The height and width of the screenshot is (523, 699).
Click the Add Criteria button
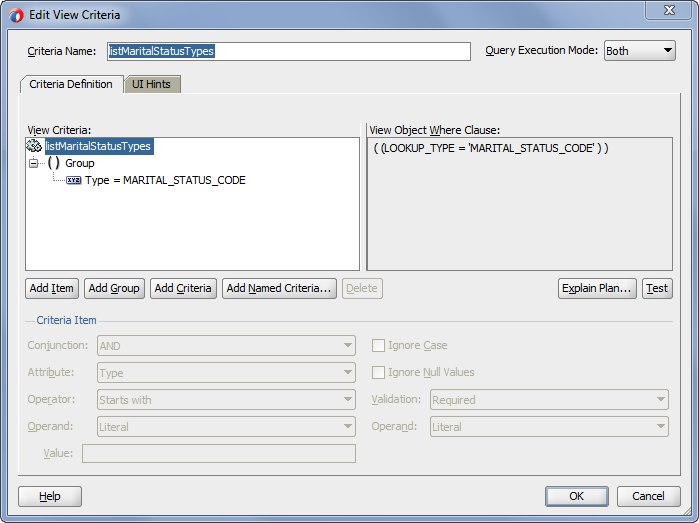(183, 288)
